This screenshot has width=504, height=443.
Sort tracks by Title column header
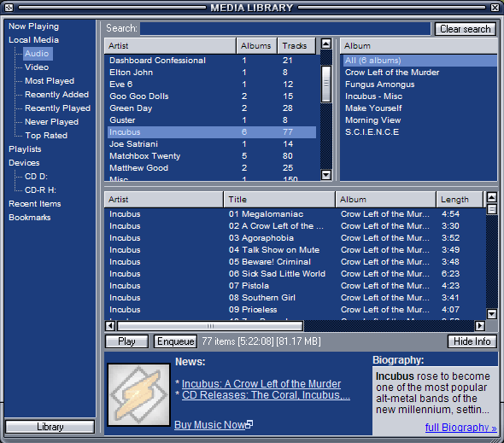click(279, 200)
